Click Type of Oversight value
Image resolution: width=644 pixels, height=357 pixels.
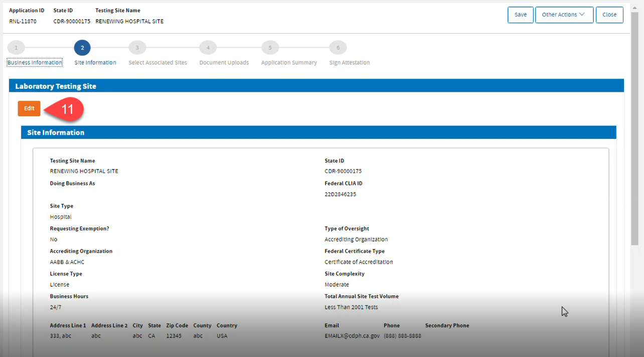[356, 239]
